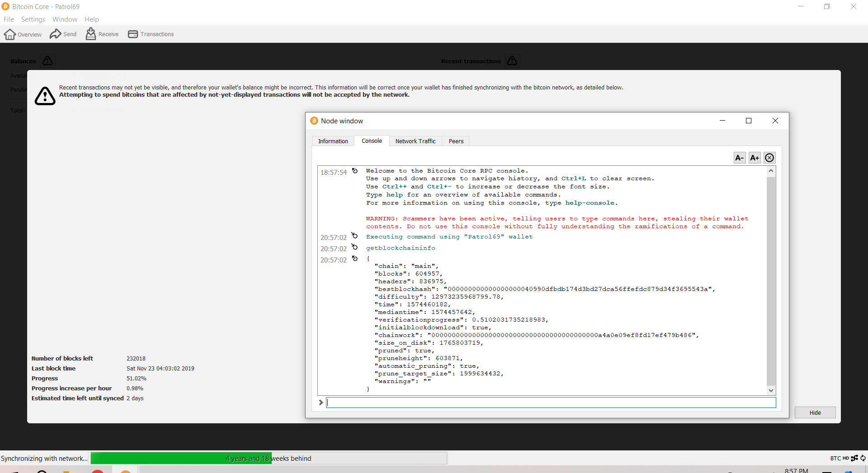Click the Number of blocks left value 232018

tap(136, 359)
